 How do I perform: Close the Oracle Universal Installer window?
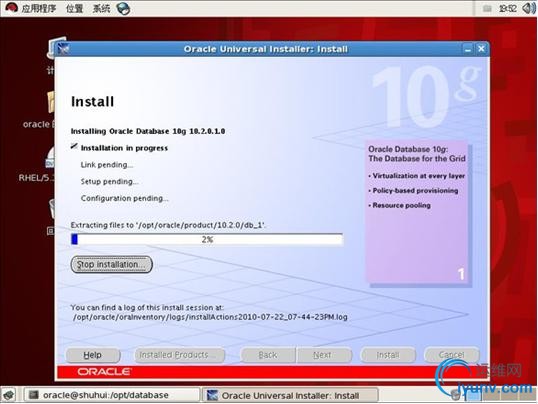tap(481, 49)
